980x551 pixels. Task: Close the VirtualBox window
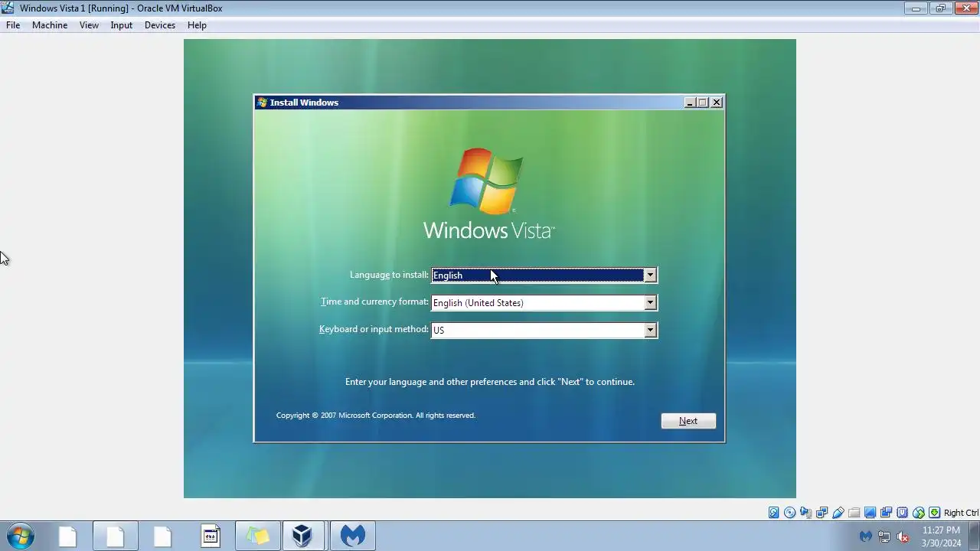[965, 8]
